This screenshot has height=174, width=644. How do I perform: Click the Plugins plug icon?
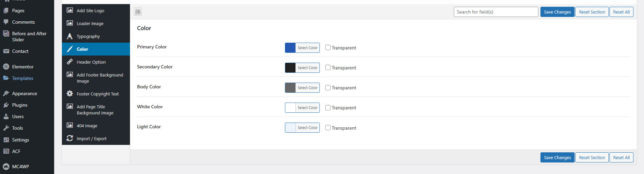tap(6, 105)
